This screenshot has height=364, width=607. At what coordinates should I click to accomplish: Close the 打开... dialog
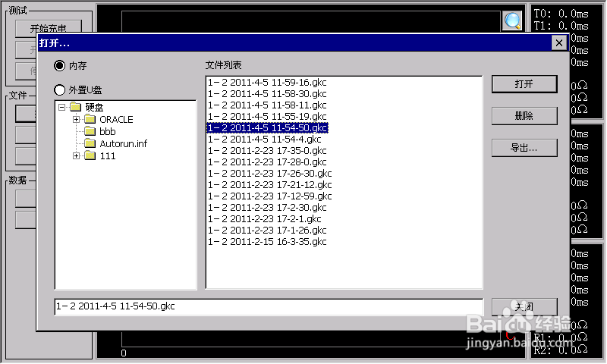point(559,43)
